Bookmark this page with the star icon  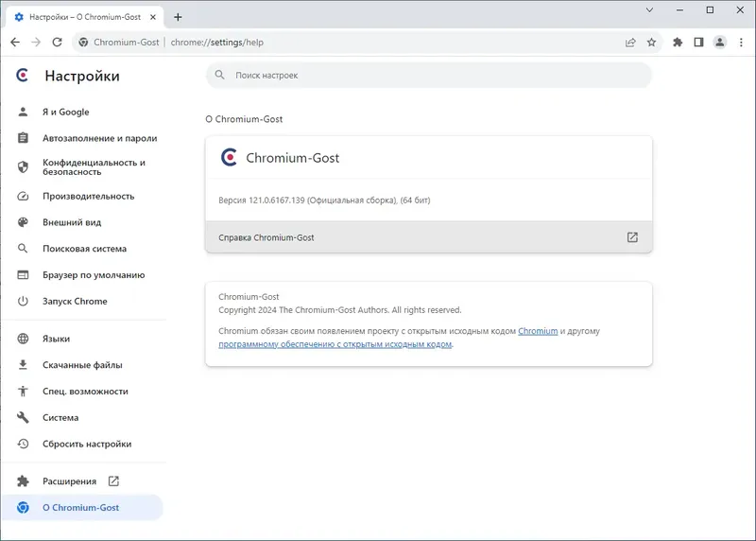point(652,43)
